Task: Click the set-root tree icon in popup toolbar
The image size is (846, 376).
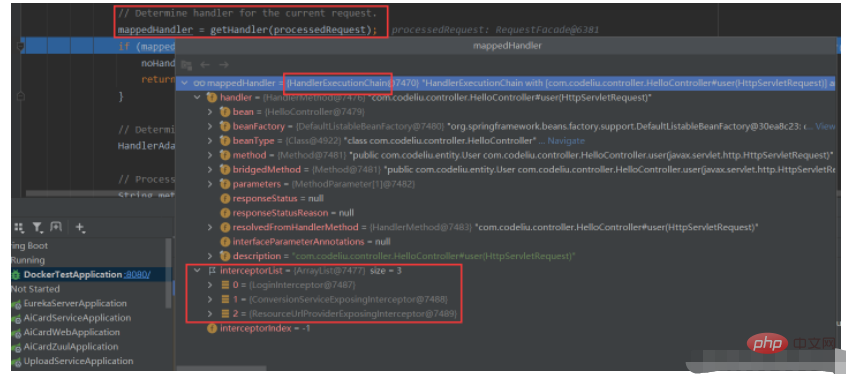Action: pyautogui.click(x=186, y=65)
